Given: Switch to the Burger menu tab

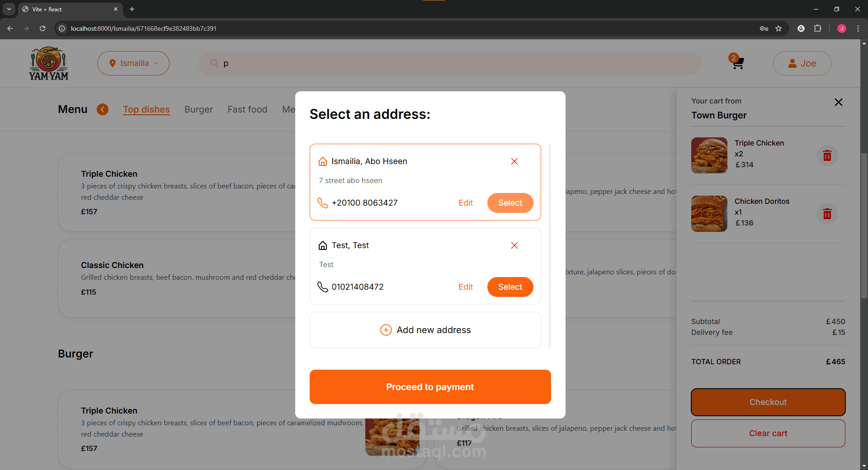Looking at the screenshot, I should 198,109.
